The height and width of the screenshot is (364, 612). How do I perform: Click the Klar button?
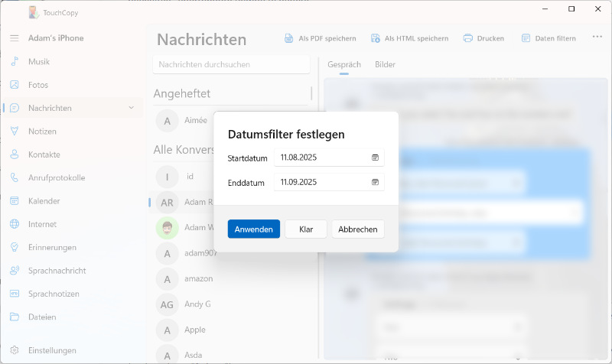tap(306, 229)
